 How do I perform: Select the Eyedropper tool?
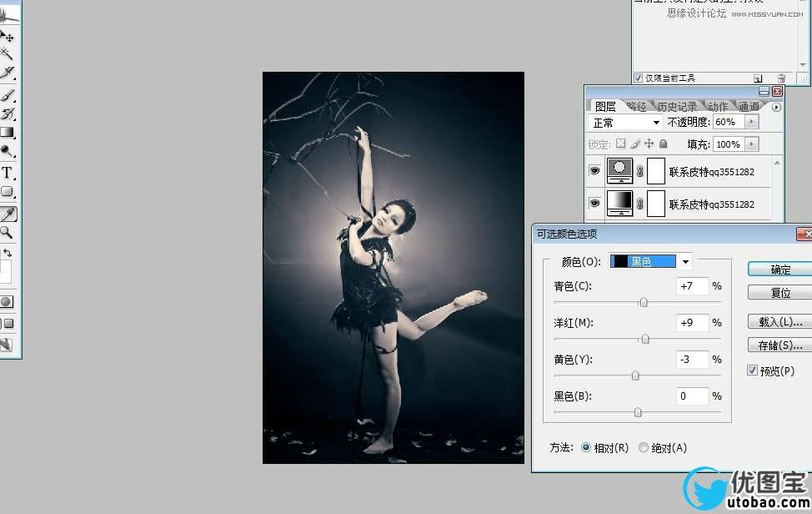tap(8, 214)
